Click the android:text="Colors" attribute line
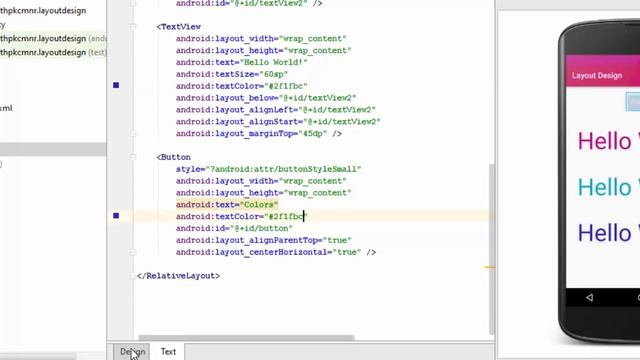 [227, 204]
